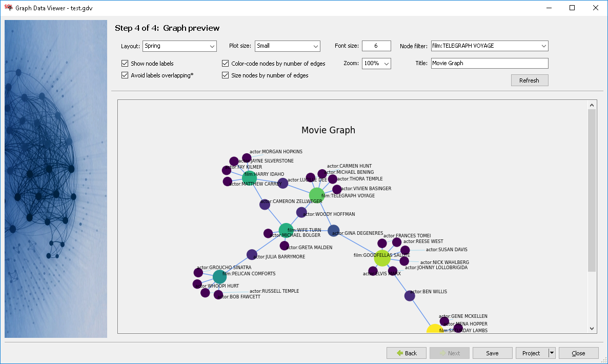The image size is (608, 364).
Task: Maximize the Graph Data Viewer window
Action: tap(572, 8)
